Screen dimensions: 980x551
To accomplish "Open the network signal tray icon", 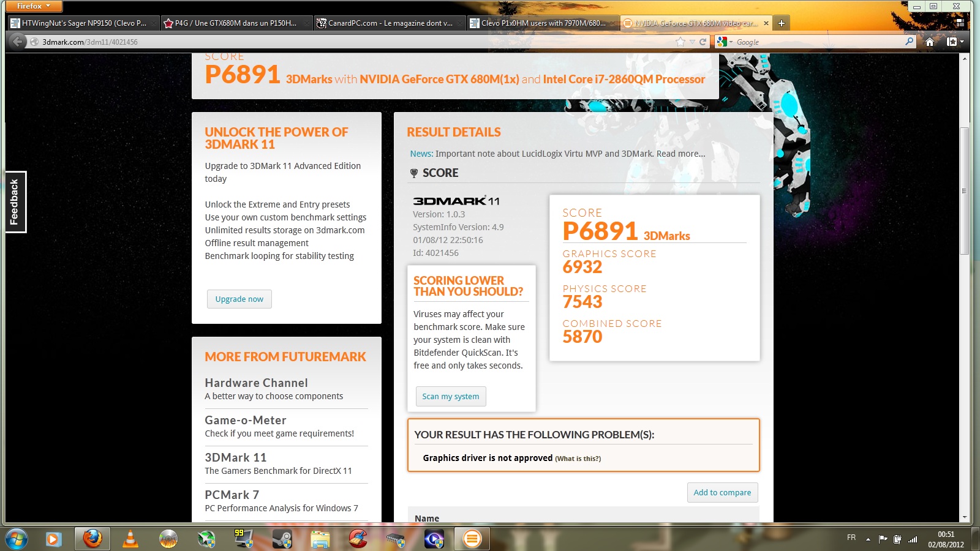I will point(913,539).
